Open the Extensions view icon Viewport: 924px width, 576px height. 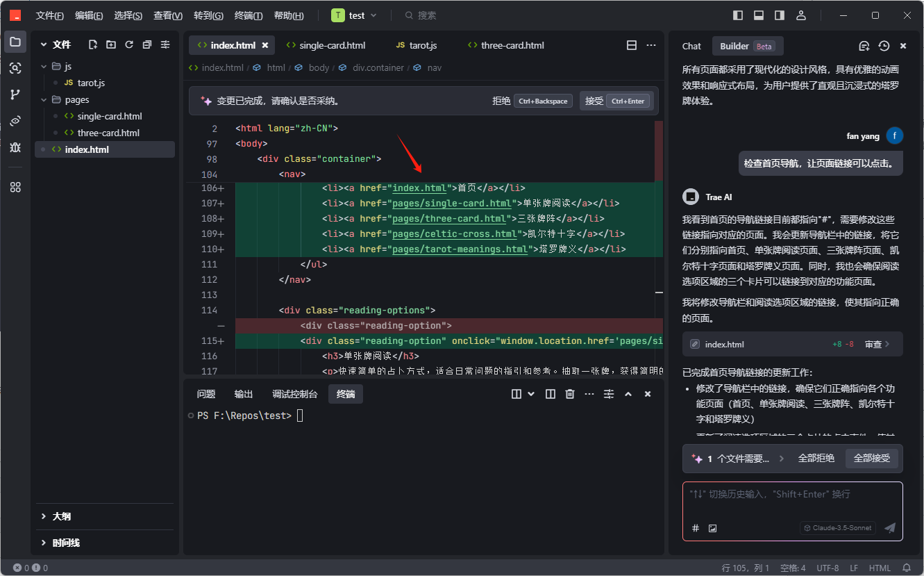tap(15, 187)
